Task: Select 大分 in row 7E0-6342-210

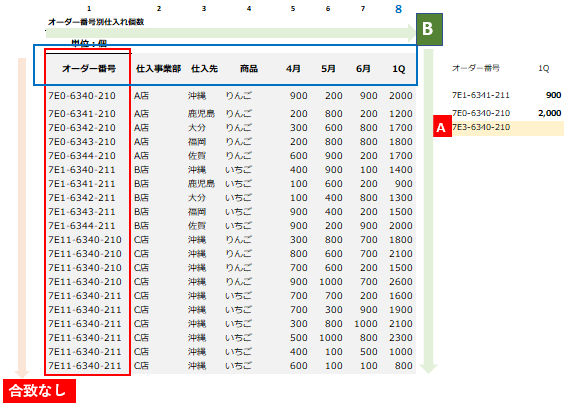Action: click(197, 128)
